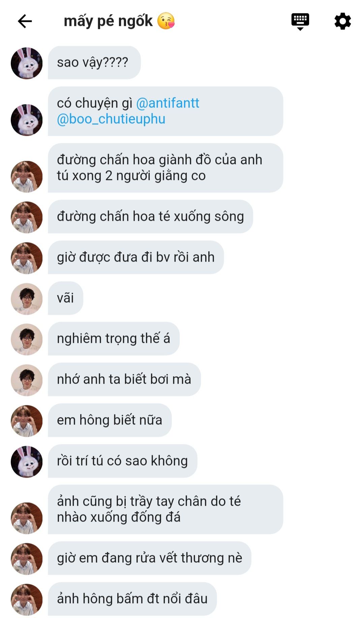
Task: Tap the back arrow icon
Action: point(25,21)
